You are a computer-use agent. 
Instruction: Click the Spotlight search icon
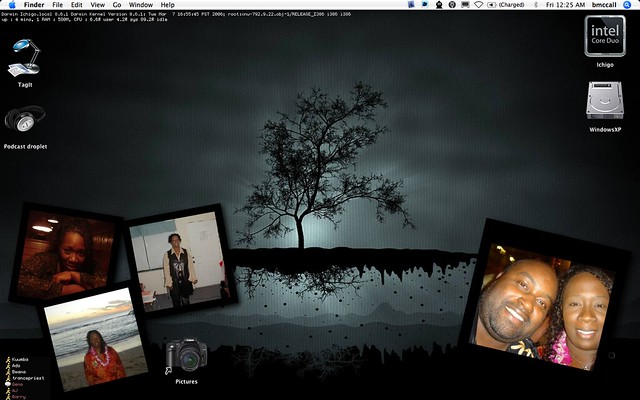pos(627,5)
